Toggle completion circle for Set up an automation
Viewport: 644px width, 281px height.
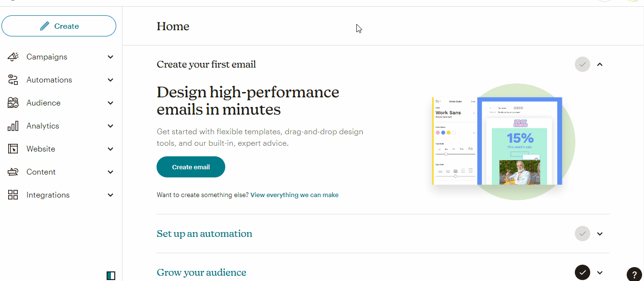582,234
